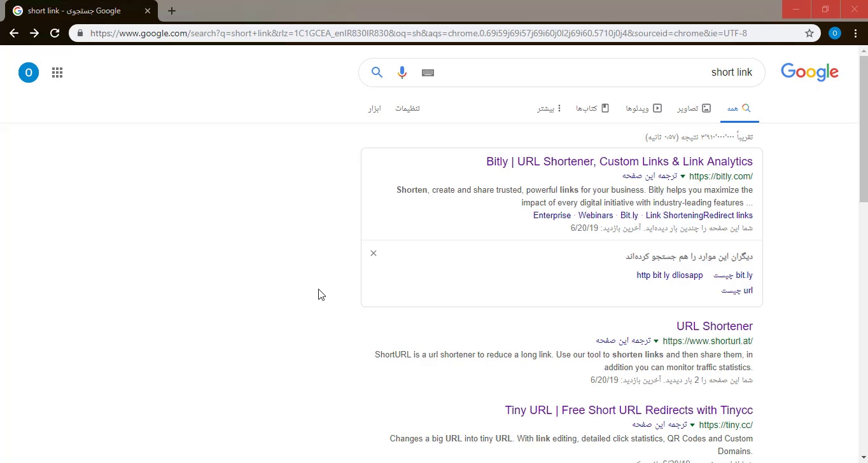The width and height of the screenshot is (868, 463).
Task: Open the 'بیشتر' more menu
Action: click(549, 108)
